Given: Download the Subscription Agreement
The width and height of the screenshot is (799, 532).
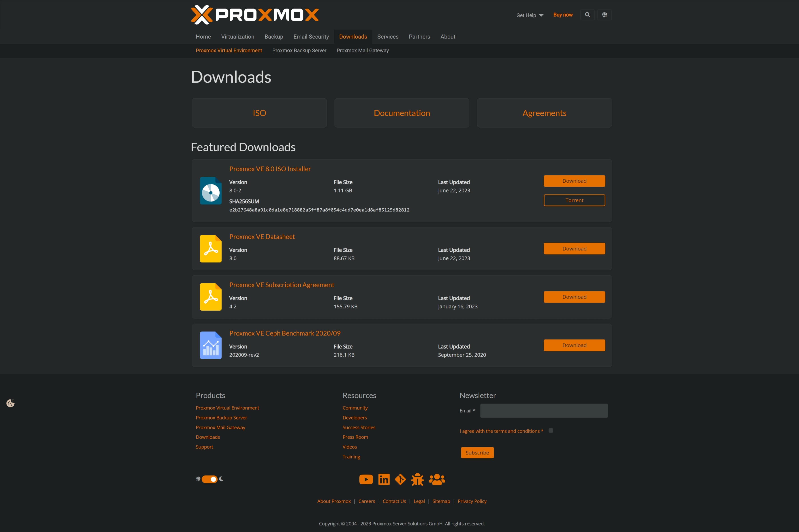Looking at the screenshot, I should coord(575,297).
